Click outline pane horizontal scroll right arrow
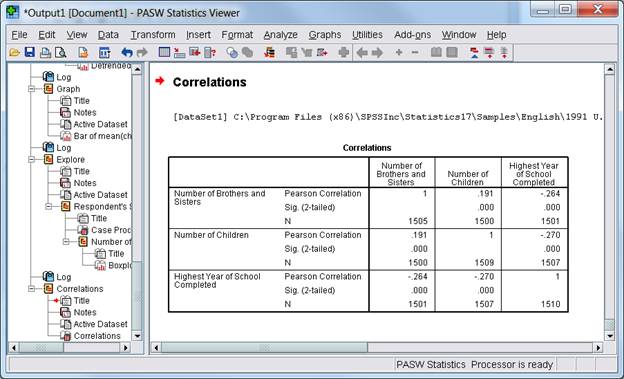 [125, 348]
